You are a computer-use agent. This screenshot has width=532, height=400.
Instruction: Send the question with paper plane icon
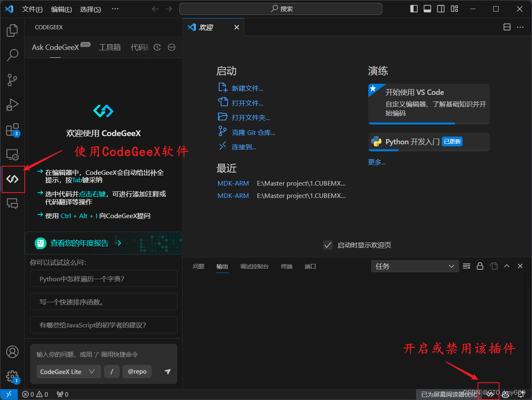(x=167, y=372)
